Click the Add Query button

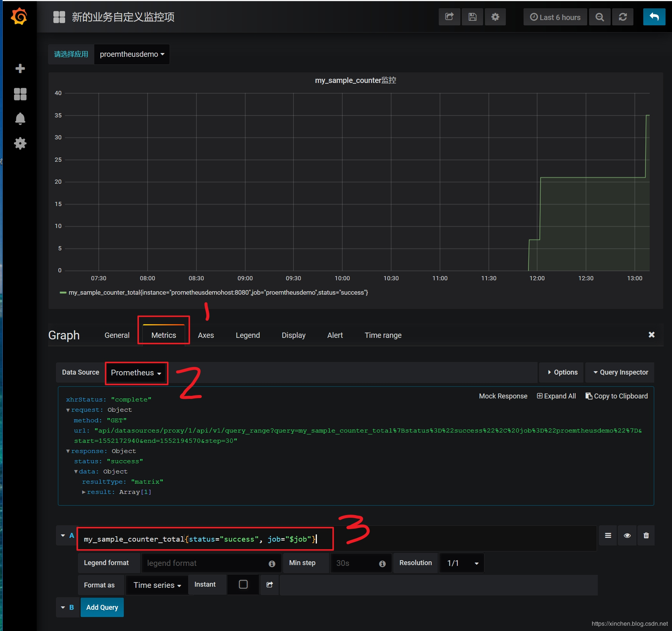(x=102, y=608)
